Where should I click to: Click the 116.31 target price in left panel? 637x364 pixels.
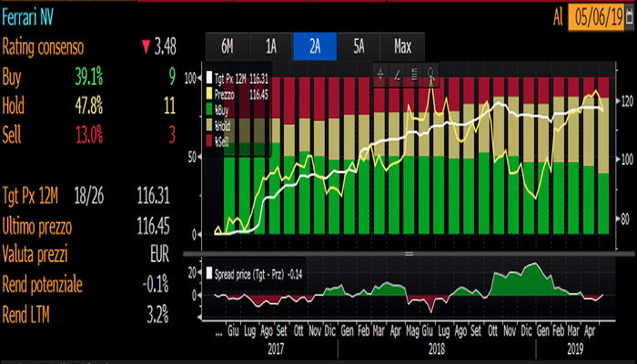pos(153,197)
